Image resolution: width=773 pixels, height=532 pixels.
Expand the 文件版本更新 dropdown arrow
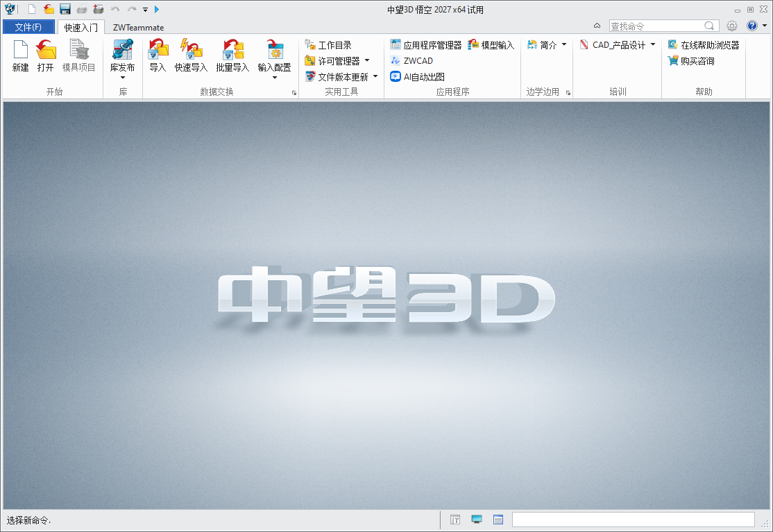coord(375,76)
